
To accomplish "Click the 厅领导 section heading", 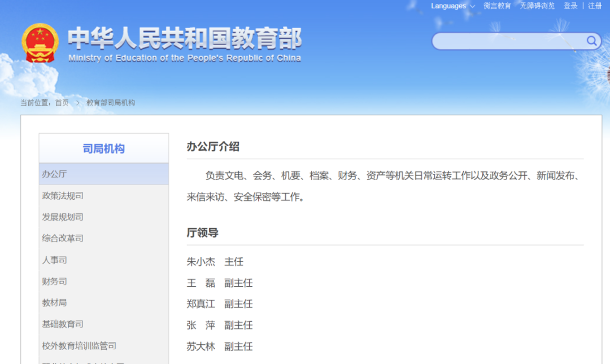I will pos(202,233).
